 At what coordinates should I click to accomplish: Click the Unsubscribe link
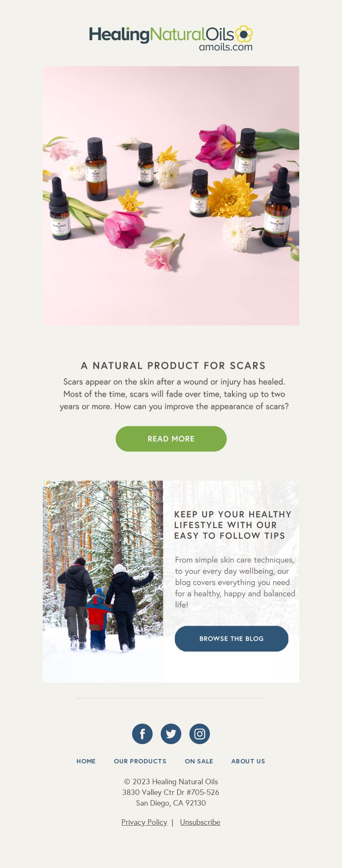click(200, 822)
